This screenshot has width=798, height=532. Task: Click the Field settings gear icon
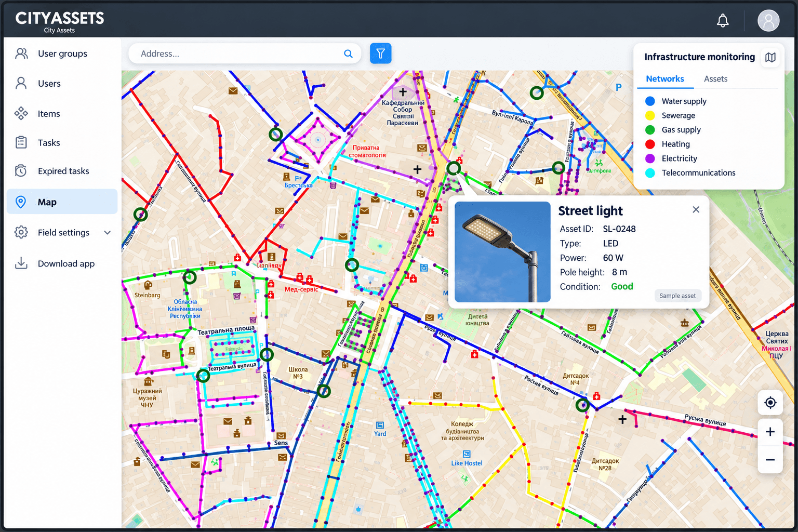point(21,232)
